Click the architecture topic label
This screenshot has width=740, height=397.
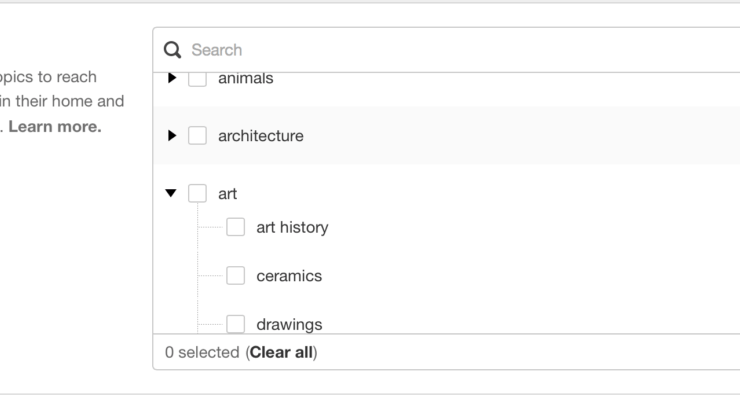(x=261, y=136)
